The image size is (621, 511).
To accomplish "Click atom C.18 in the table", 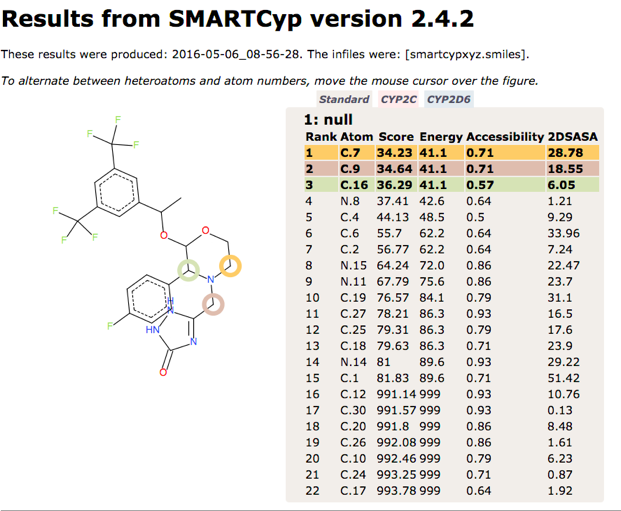I will pyautogui.click(x=353, y=346).
